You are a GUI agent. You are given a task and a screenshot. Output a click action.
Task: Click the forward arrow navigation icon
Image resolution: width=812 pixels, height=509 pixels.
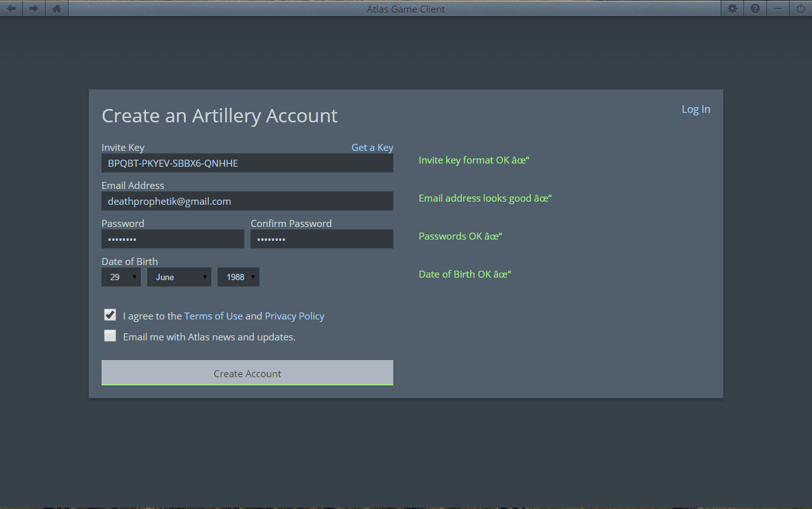(x=34, y=9)
